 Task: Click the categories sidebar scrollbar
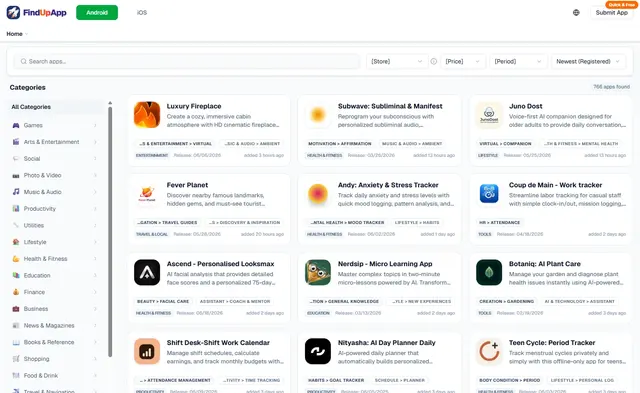click(110, 231)
